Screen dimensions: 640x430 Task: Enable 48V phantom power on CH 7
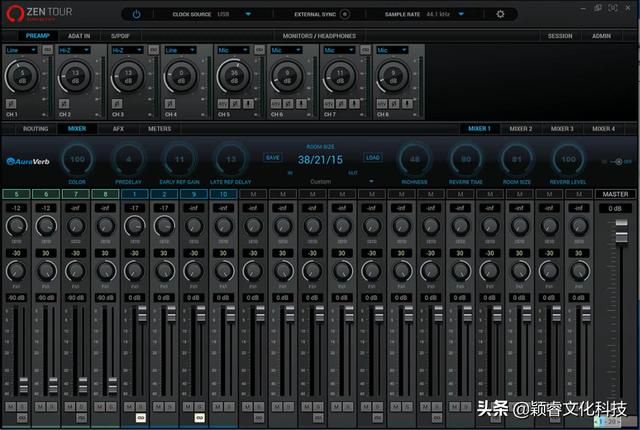point(329,104)
